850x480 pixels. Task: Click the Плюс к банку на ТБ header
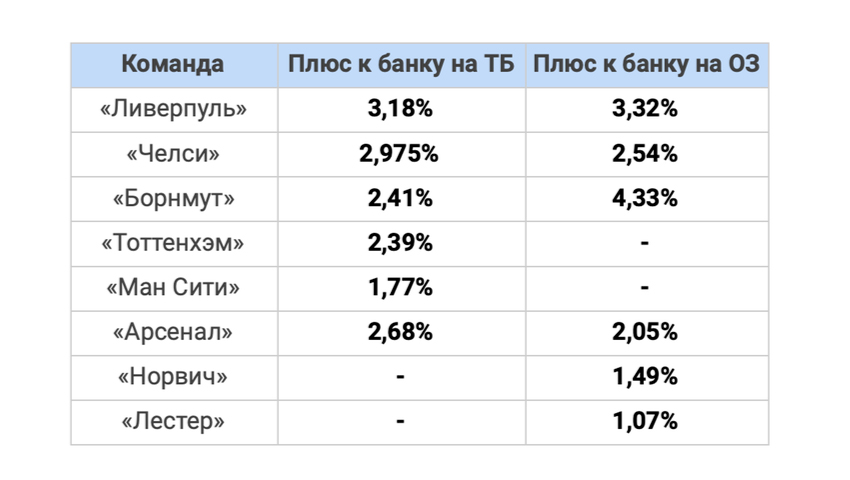(x=401, y=64)
